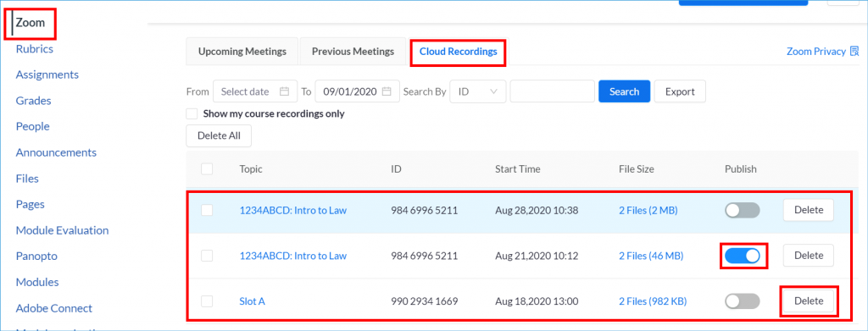The width and height of the screenshot is (868, 331).
Task: Open calendar icon in From date field
Action: 284,91
